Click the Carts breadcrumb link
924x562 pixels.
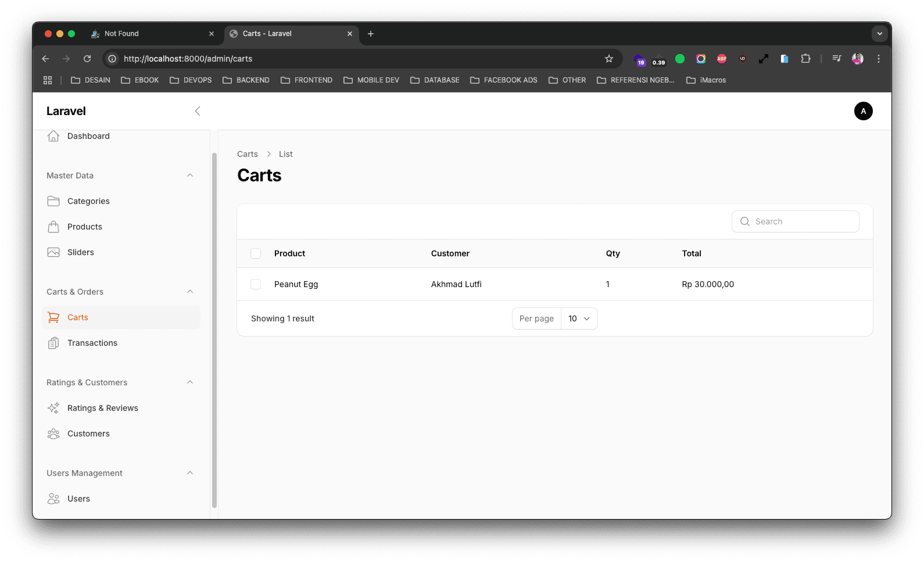(247, 154)
